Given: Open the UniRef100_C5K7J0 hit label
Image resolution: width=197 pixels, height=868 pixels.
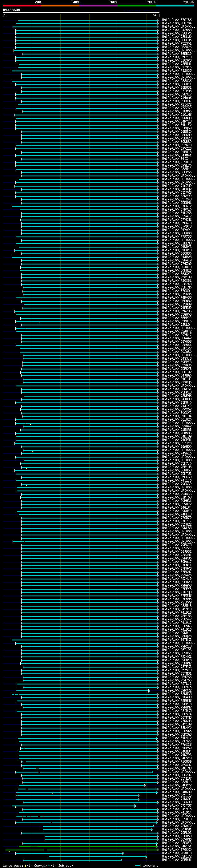Looking at the screenshot, I should 177,463.
